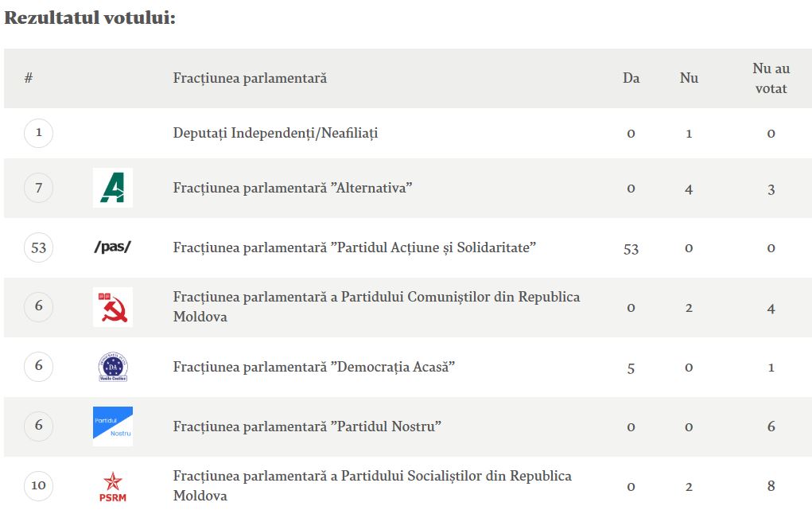
Task: Open Fracțiunea parlamentară "Partidul Nostru" link
Action: click(x=307, y=426)
